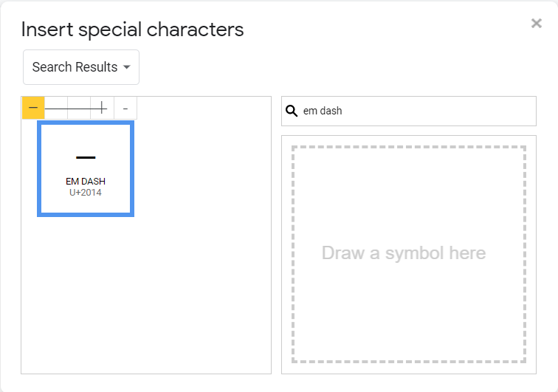Click the magnifying glass search icon
The height and width of the screenshot is (392, 558).
tap(292, 111)
